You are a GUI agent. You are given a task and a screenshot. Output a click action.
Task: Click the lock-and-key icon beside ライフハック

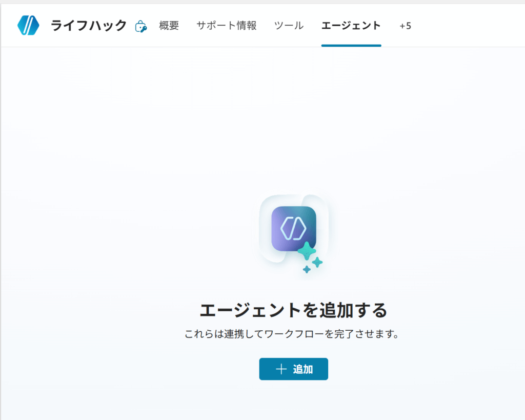140,26
